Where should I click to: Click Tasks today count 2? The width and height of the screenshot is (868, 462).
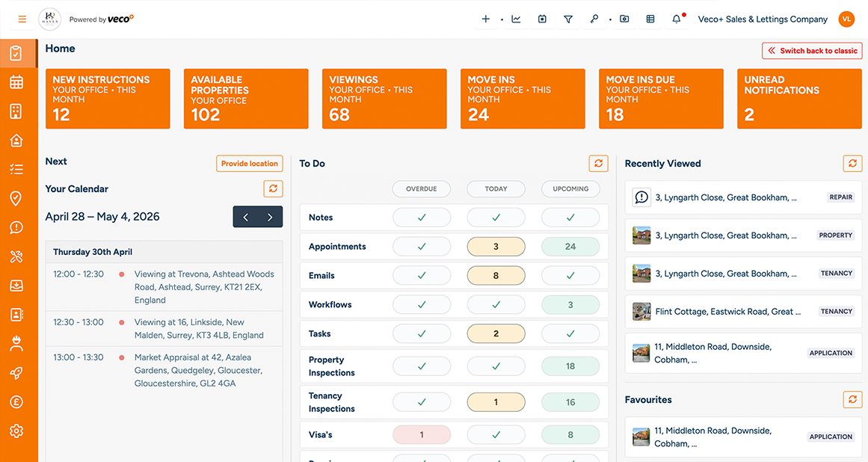[x=496, y=333]
